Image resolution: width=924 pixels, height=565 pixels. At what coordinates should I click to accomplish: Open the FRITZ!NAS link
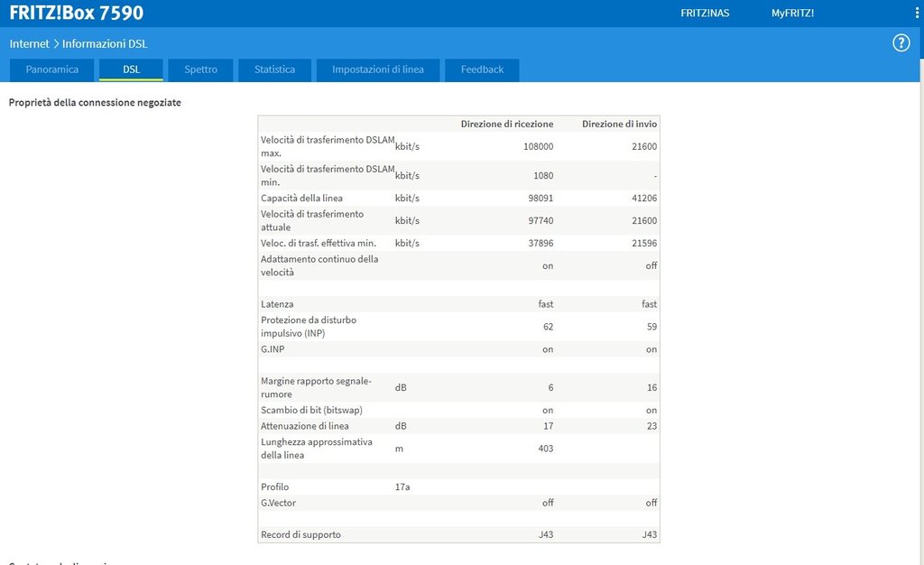click(705, 14)
